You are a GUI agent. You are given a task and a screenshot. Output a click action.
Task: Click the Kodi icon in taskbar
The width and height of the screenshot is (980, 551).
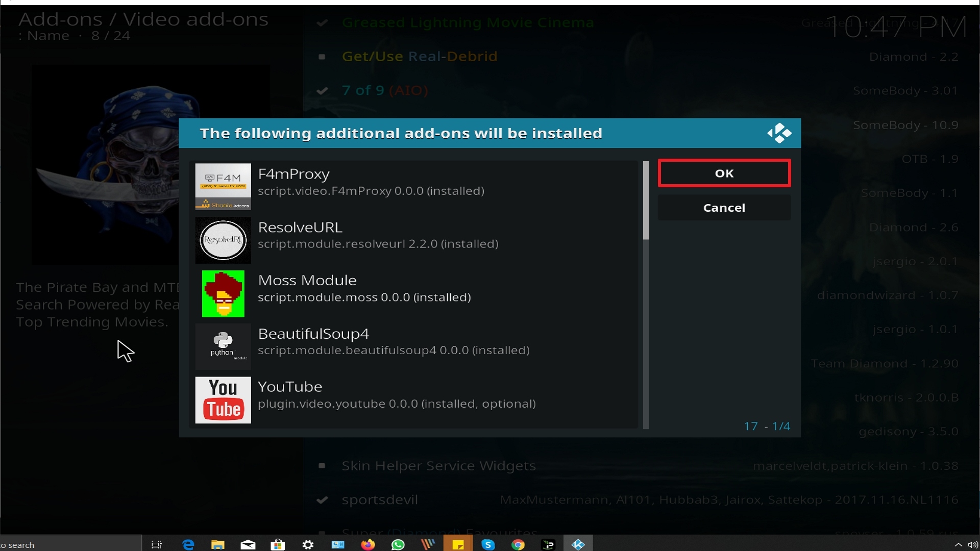pos(578,544)
